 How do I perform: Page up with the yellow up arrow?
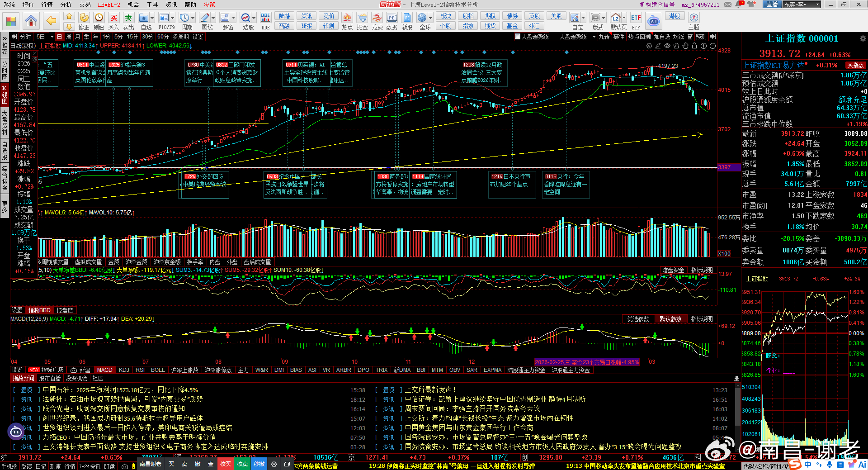[x=69, y=16]
